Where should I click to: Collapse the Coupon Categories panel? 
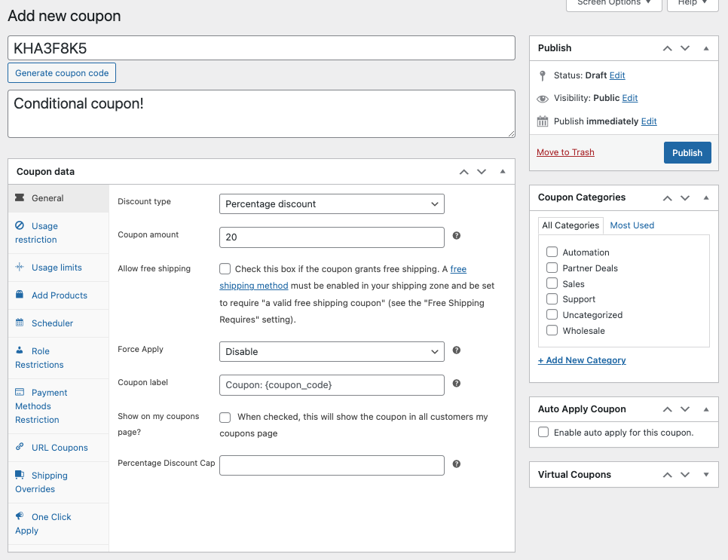[705, 197]
